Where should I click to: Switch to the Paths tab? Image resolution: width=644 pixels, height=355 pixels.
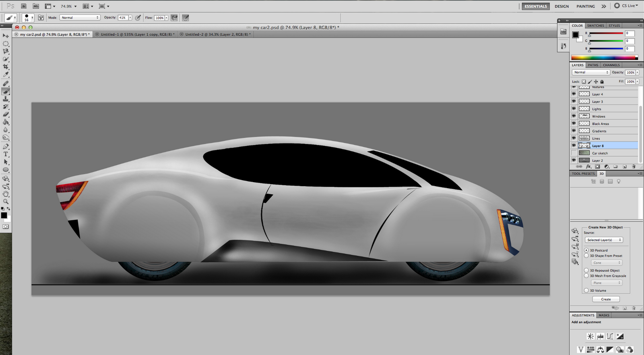click(593, 65)
